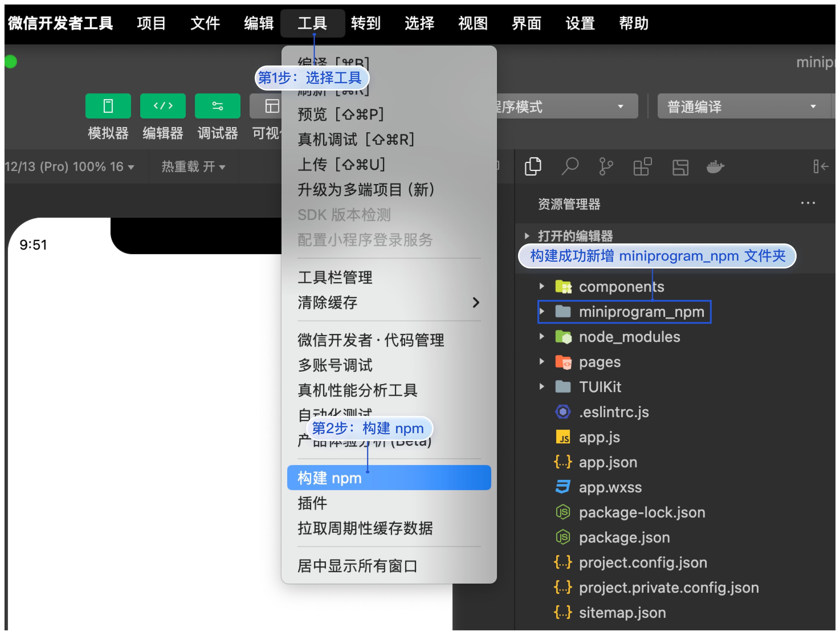Open the 程序模式 mode dropdown
840x635 pixels.
click(x=567, y=106)
